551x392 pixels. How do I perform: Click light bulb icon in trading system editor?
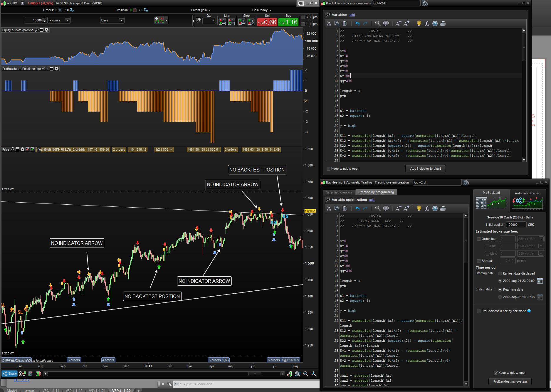[x=419, y=208]
